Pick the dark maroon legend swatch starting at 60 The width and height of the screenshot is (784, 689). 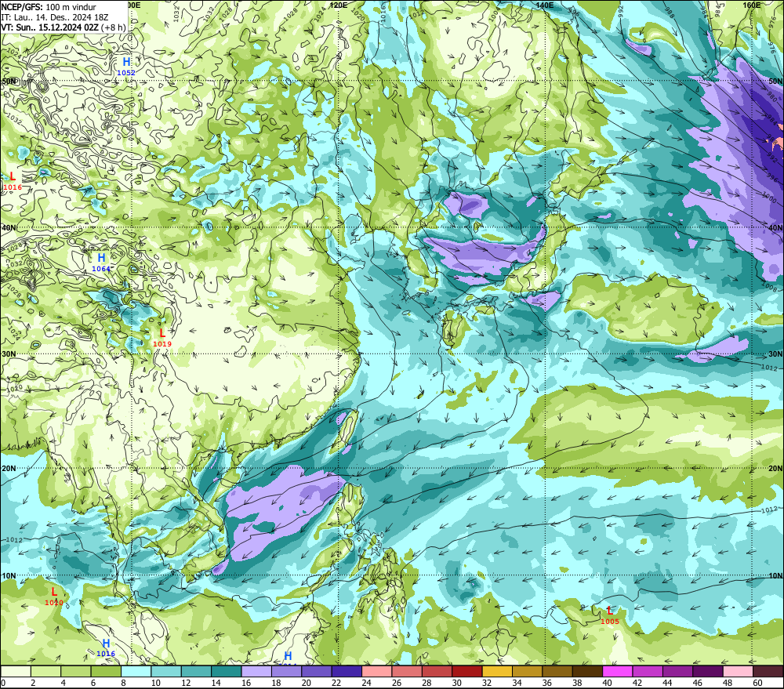(768, 671)
